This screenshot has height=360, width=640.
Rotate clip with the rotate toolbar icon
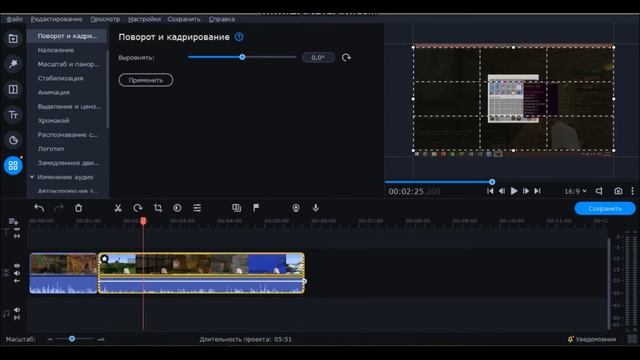click(x=138, y=208)
